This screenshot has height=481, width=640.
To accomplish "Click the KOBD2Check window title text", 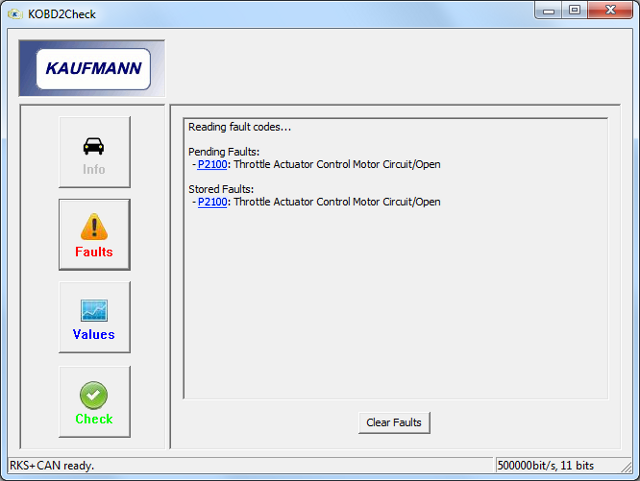I will [63, 12].
